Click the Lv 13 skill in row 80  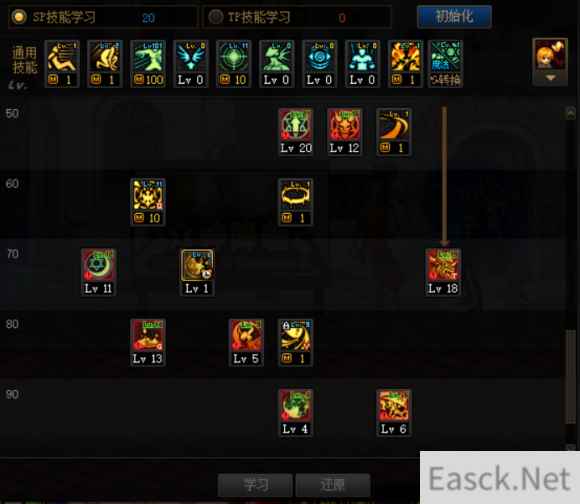pos(148,342)
